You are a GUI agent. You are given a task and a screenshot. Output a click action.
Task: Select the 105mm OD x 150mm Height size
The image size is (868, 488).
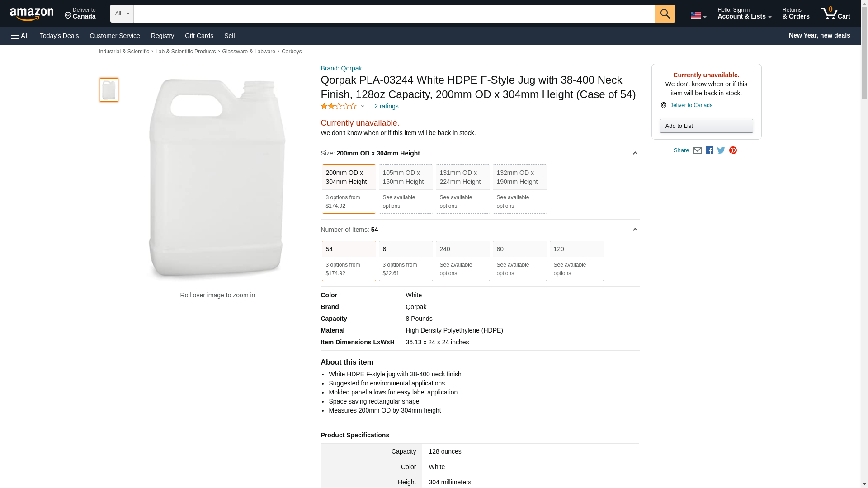406,189
